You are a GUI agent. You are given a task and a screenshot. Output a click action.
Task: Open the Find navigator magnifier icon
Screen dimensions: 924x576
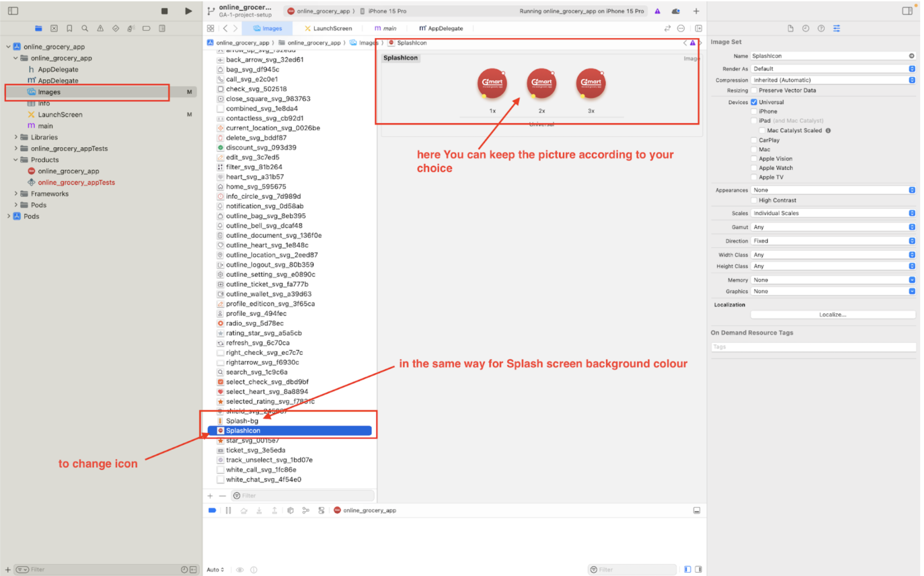pyautogui.click(x=85, y=28)
